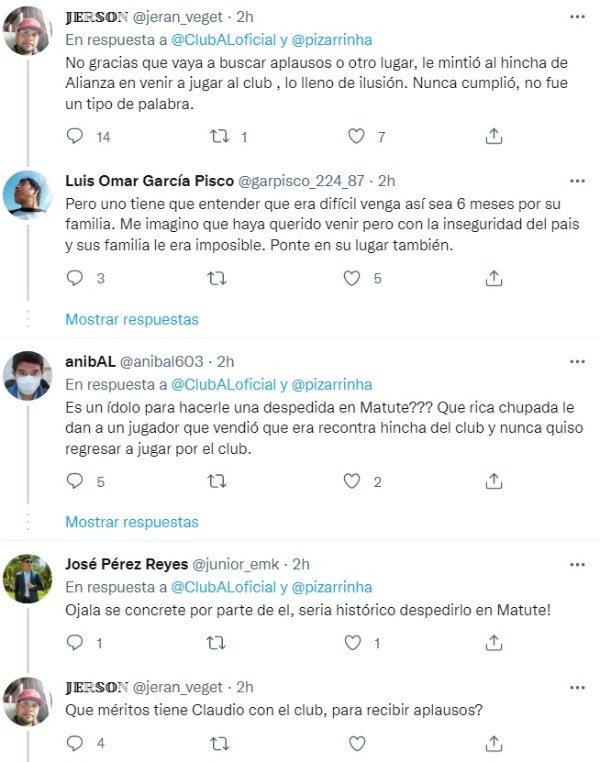Viewport: 600px width, 762px height.
Task: Retweet JERSON's tweet about Alianza fans
Action: pos(215,136)
